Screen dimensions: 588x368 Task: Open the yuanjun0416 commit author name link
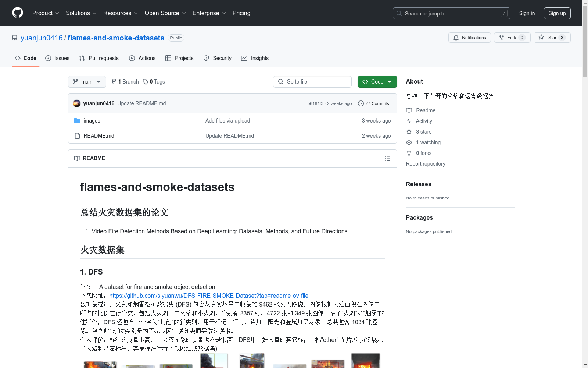tap(99, 103)
